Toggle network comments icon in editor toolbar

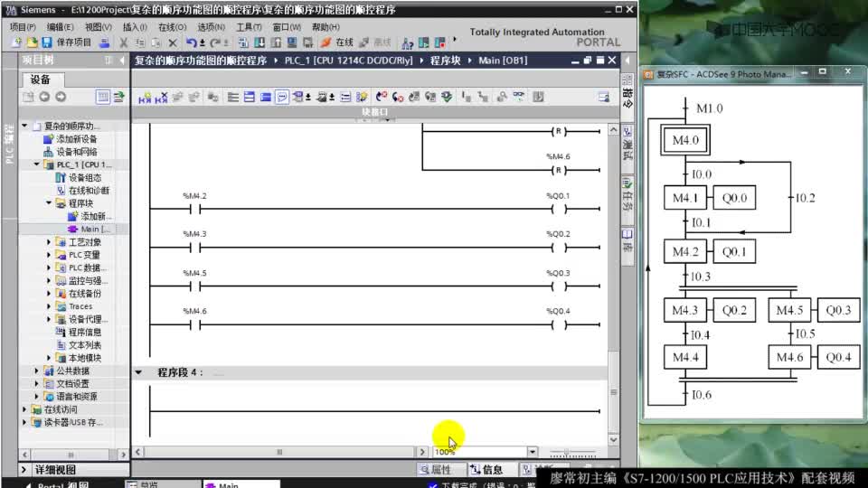(282, 98)
